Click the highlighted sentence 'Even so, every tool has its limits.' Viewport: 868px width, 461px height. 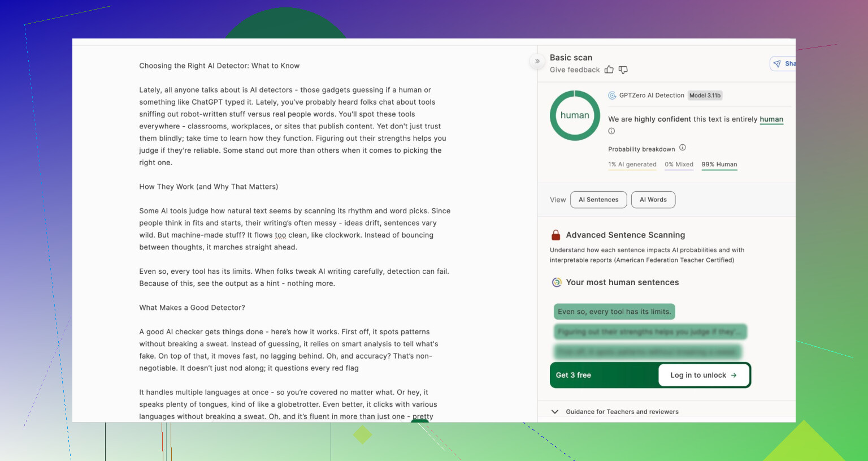614,312
